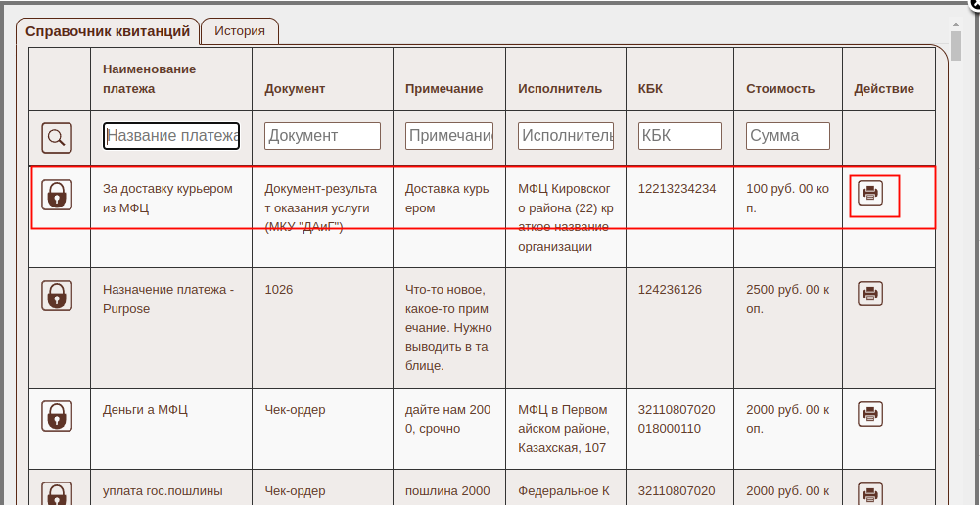
Task: Click lock icon for 'Назначение платежа - Purpose' row
Action: [x=57, y=295]
